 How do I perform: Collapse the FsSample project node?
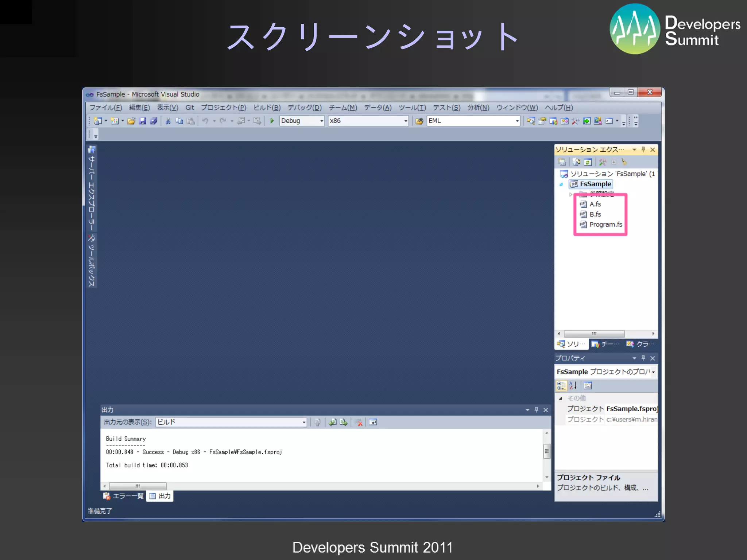click(x=561, y=184)
